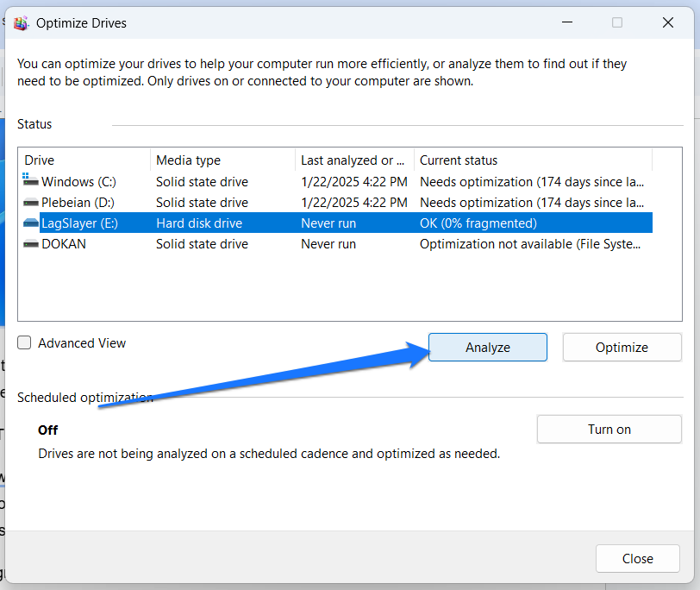Click the Analyze button

(x=487, y=347)
